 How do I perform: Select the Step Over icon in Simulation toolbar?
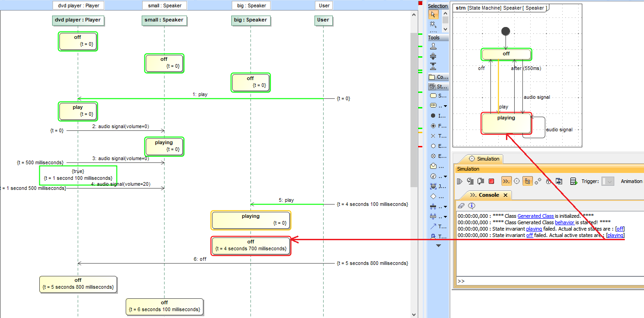coord(481,181)
